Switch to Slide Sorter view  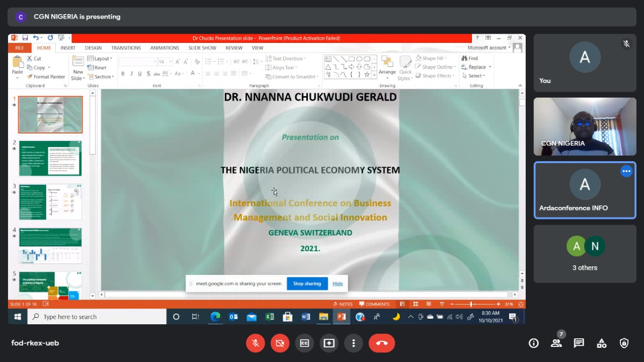click(x=416, y=304)
